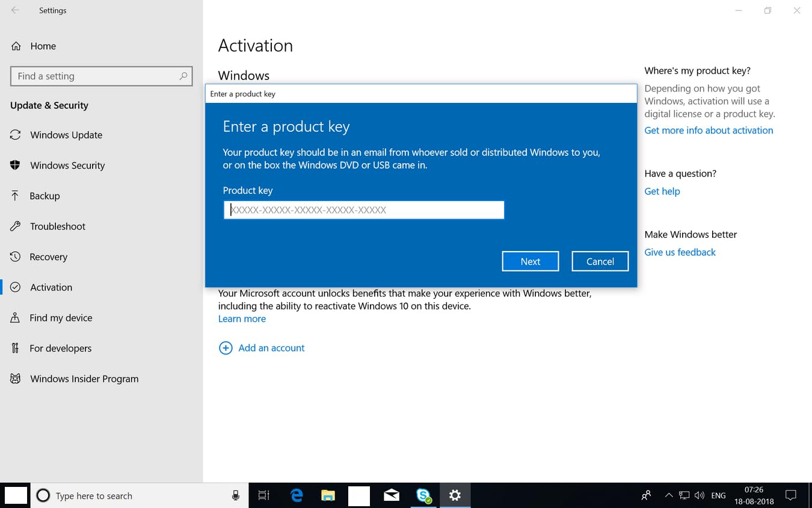Open the Backup settings section
This screenshot has height=508, width=812.
pyautogui.click(x=45, y=196)
